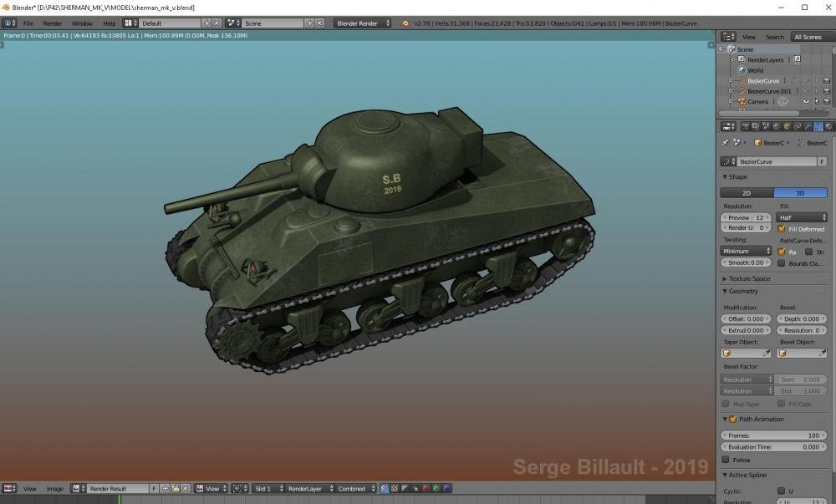Viewport: 836px width, 504px height.
Task: Uncheck the Fill Deformed checkbox
Action: click(782, 229)
